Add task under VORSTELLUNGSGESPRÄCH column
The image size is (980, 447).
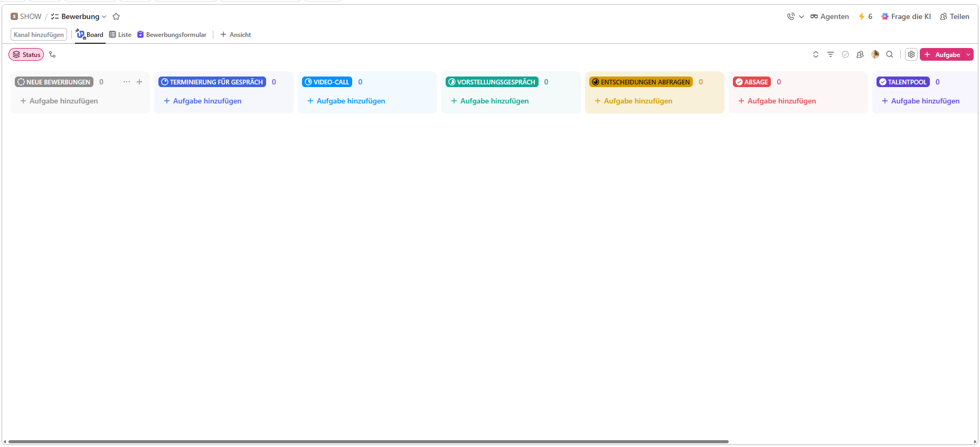(489, 101)
